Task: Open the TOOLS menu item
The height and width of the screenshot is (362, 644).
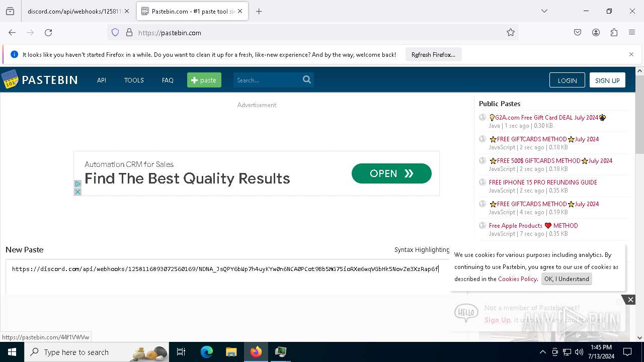Action: pos(134,80)
